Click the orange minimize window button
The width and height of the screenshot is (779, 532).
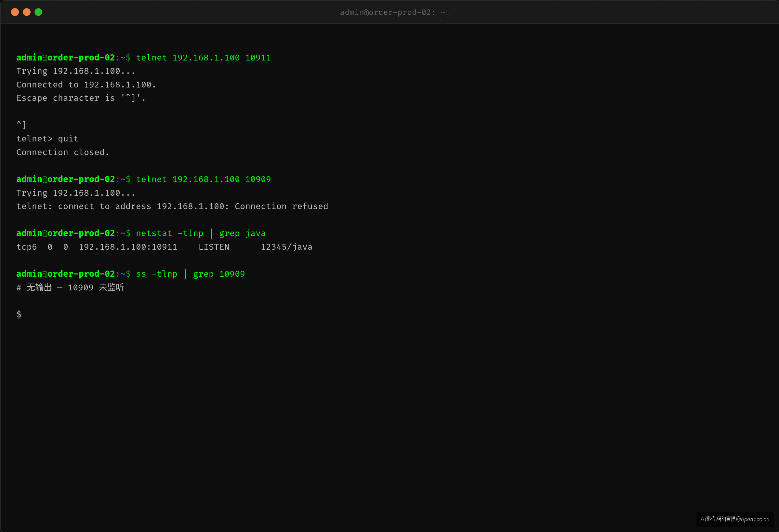point(26,12)
